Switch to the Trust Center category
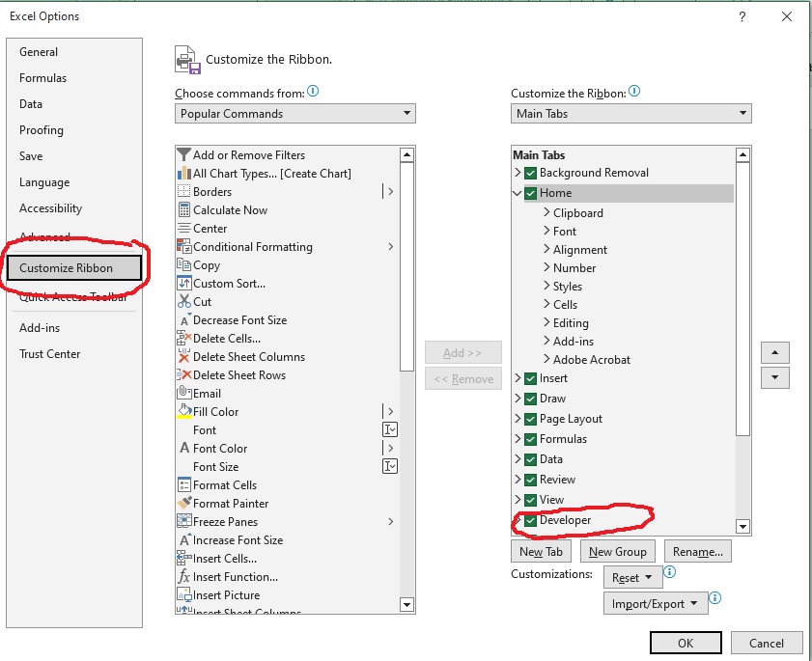Screen dimensions: 812x661 (x=50, y=354)
